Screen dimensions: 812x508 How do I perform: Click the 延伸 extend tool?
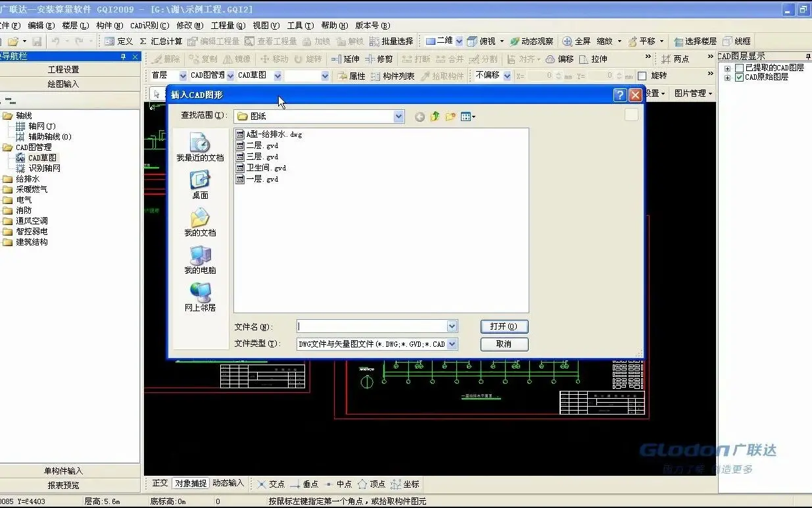tap(346, 59)
